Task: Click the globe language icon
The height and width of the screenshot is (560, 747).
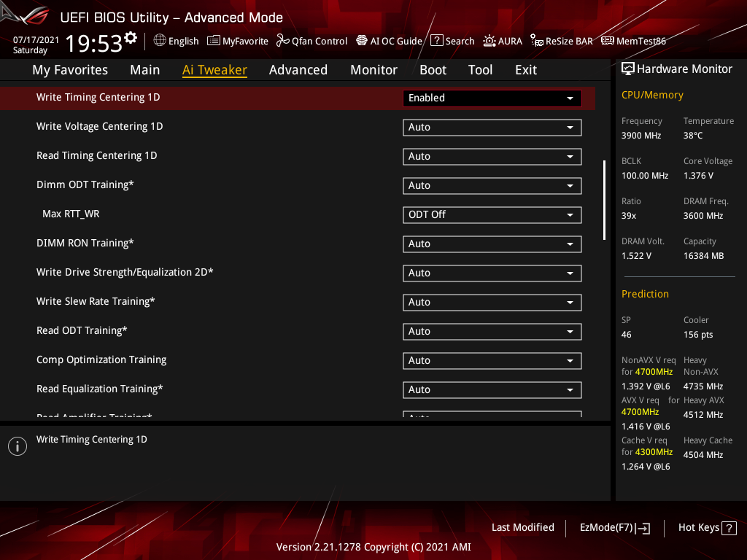Action: click(160, 41)
